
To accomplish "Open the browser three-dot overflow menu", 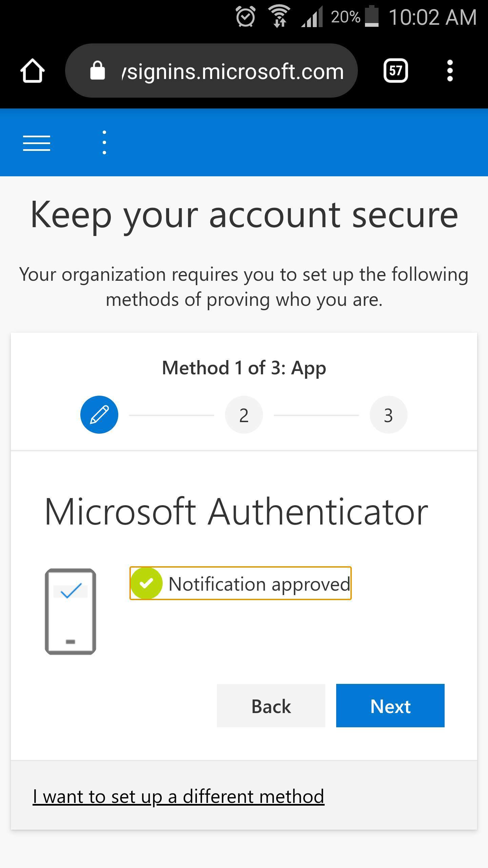I will pos(450,71).
